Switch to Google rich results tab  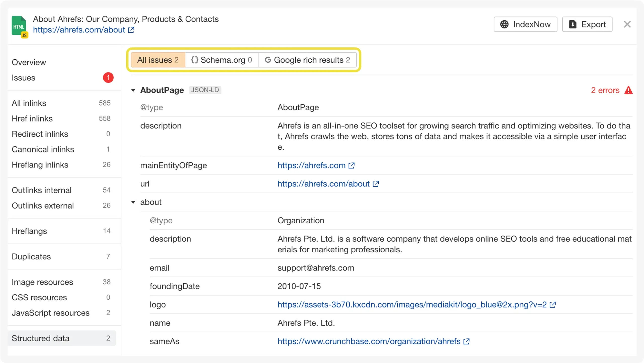pos(307,60)
